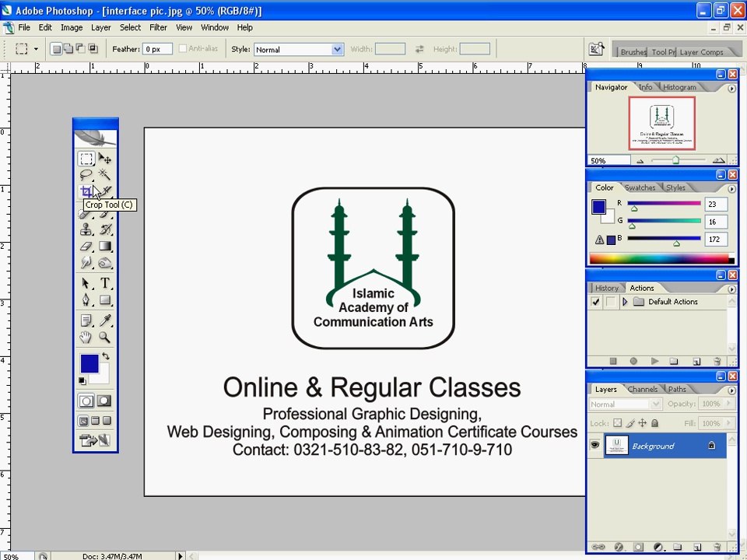The width and height of the screenshot is (747, 560).
Task: Select the Type tool
Action: point(105,283)
